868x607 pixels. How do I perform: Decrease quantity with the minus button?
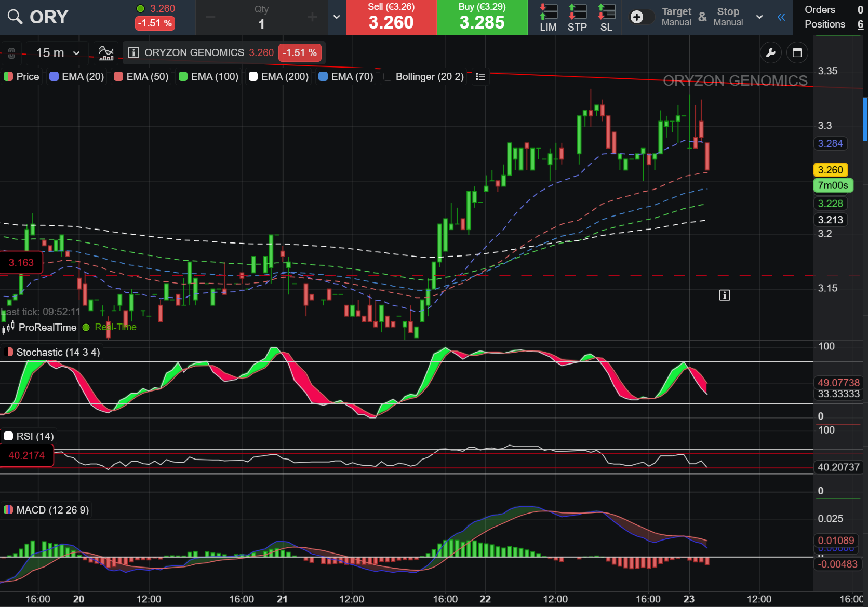(210, 17)
